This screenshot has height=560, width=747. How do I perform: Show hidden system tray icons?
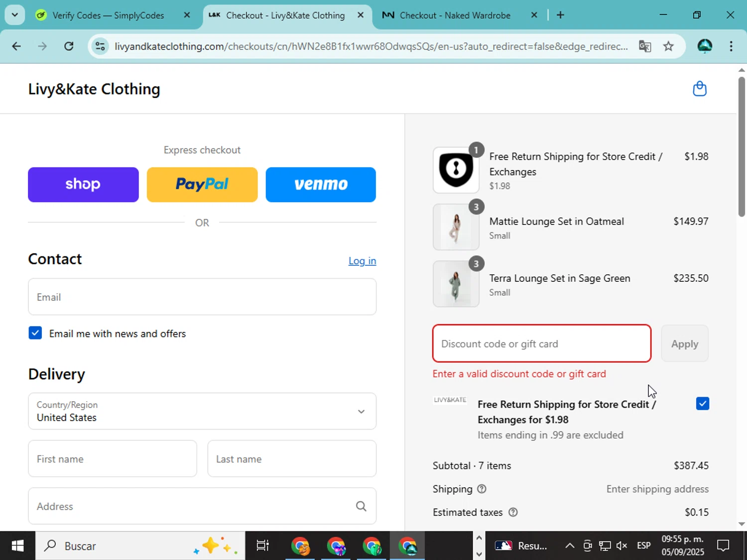click(570, 546)
